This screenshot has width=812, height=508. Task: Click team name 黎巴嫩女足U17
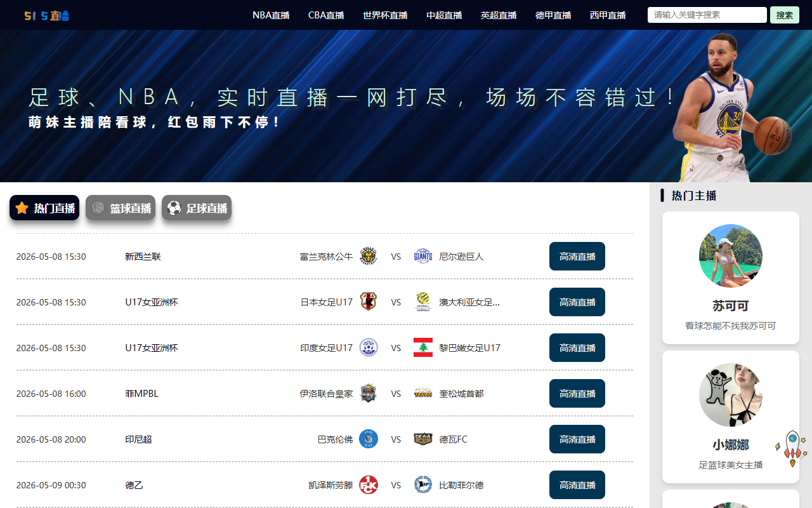point(469,348)
